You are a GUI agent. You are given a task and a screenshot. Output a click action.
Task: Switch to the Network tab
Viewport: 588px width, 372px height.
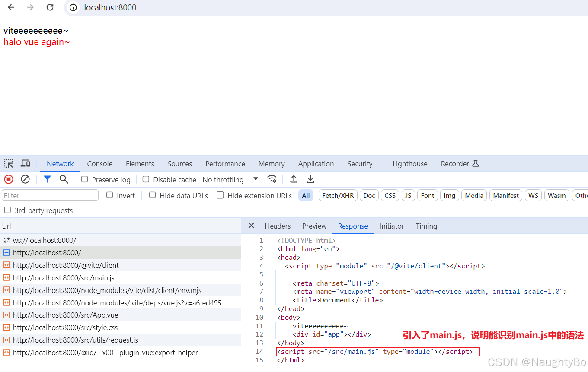[x=60, y=164]
